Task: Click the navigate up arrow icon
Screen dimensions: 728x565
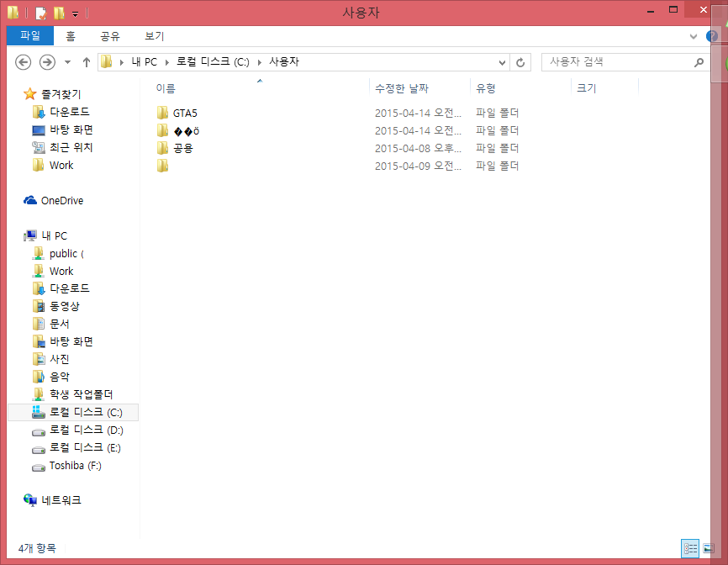Action: [87, 62]
